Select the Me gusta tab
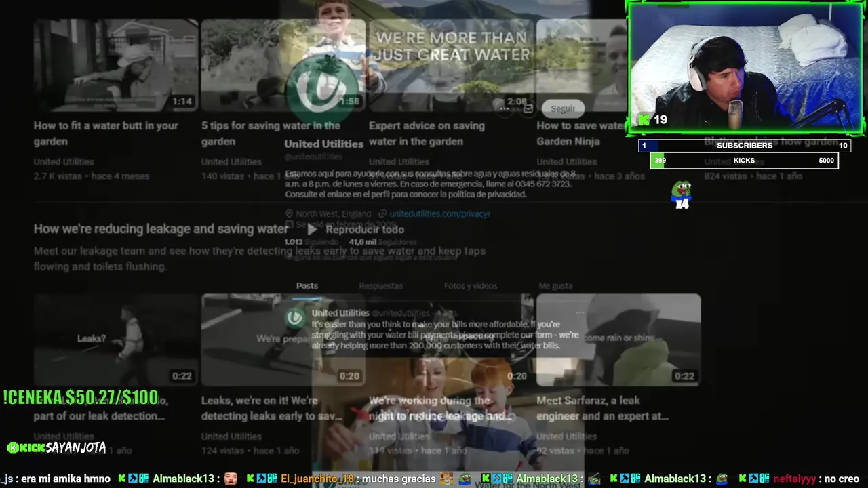 pyautogui.click(x=555, y=286)
